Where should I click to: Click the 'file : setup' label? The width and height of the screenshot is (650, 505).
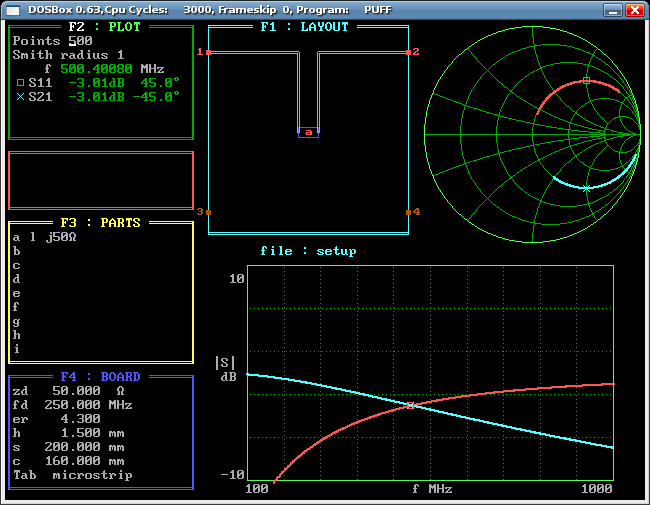point(308,251)
